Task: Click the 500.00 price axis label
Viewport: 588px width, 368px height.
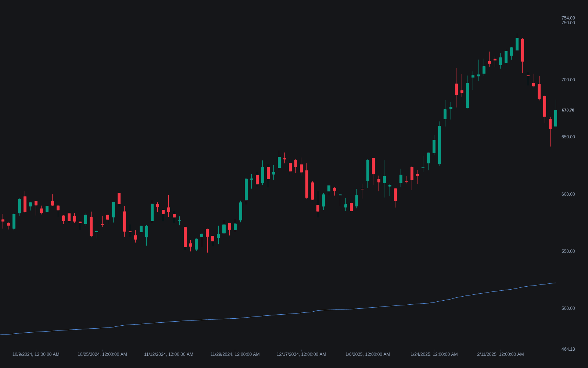Action: (x=568, y=308)
